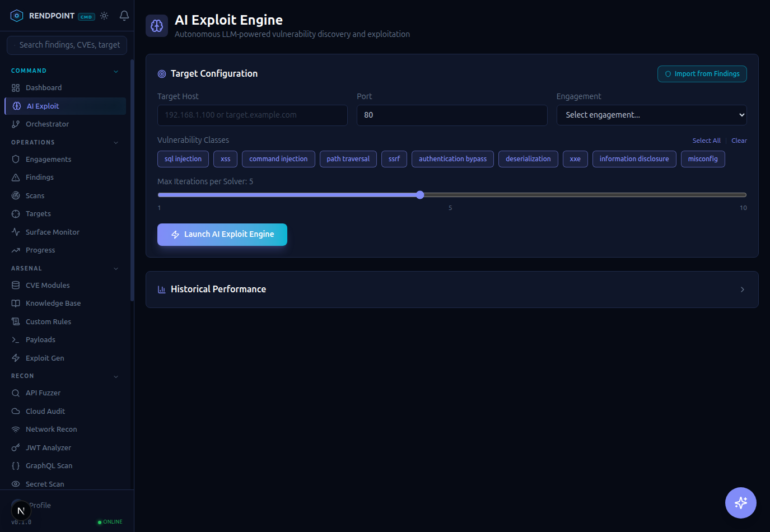Open the AI assistant sparkle button
The height and width of the screenshot is (532, 770).
(x=740, y=503)
